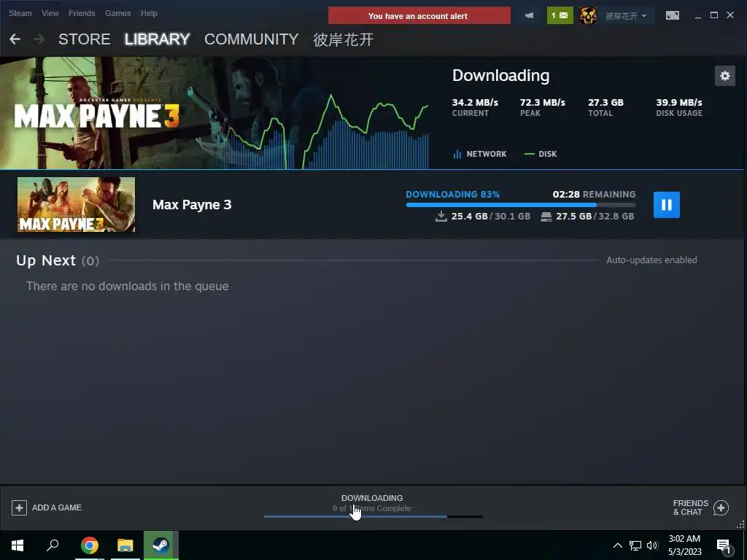Pause the Max Payne 3 download
This screenshot has width=747, height=560.
tap(667, 205)
